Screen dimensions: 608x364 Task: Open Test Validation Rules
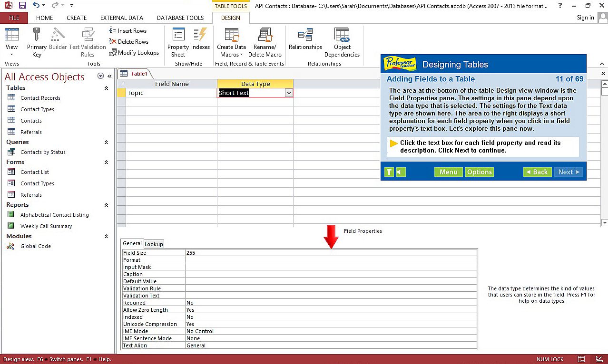click(x=88, y=42)
